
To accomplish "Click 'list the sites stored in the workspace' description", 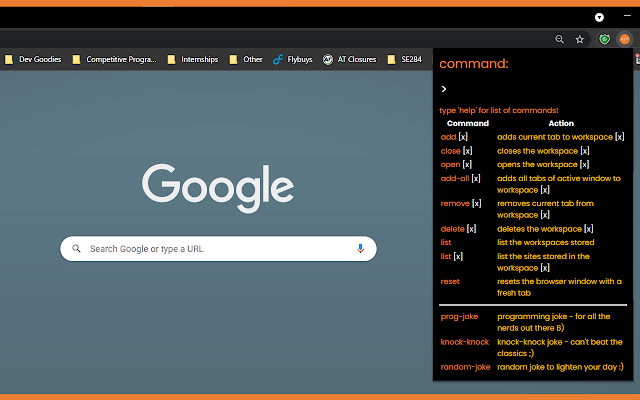I will pyautogui.click(x=543, y=262).
